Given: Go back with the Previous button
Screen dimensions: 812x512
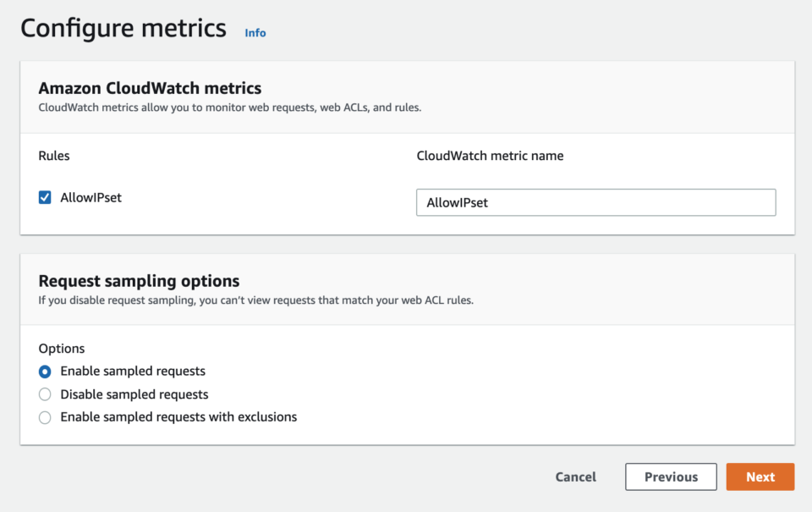Looking at the screenshot, I should point(671,476).
